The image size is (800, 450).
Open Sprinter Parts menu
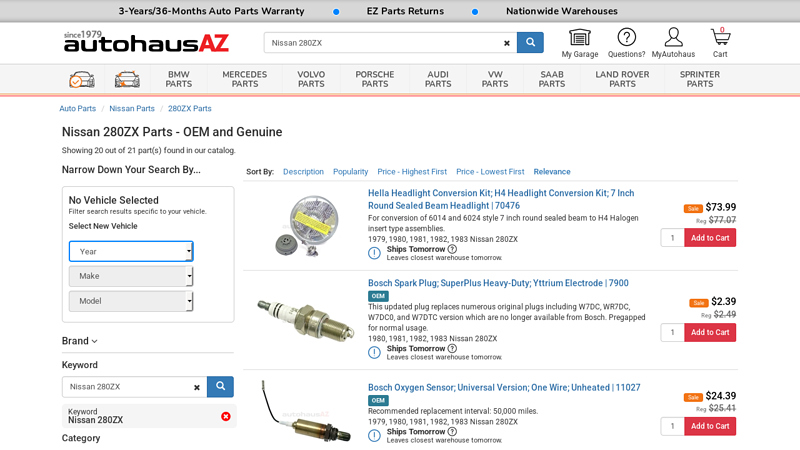click(699, 79)
